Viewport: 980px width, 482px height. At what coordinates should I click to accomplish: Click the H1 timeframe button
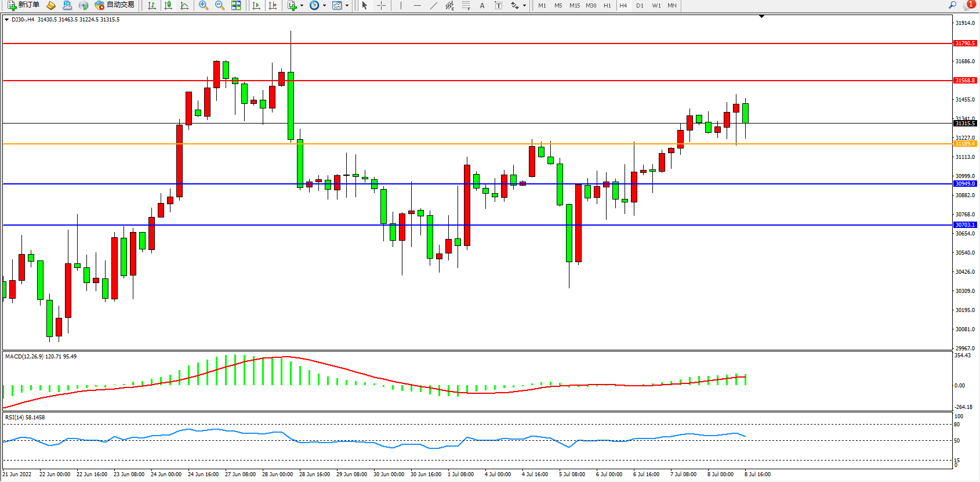click(x=607, y=5)
